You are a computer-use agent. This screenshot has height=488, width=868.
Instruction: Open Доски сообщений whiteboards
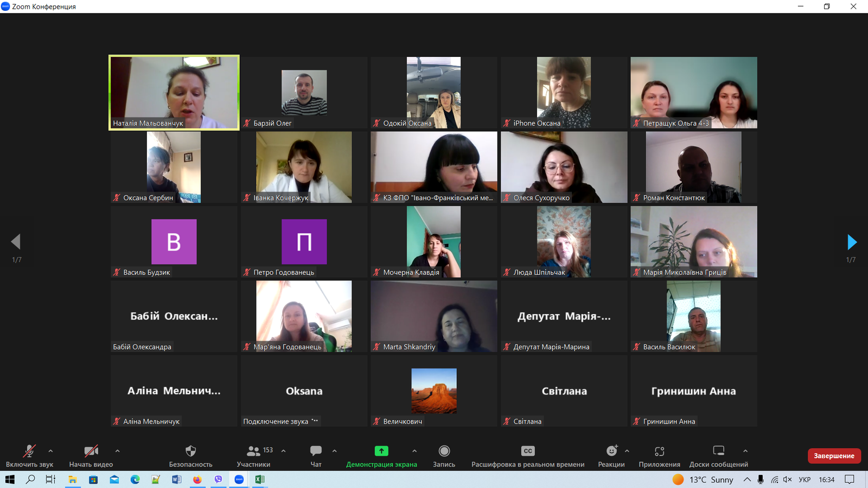coord(718,451)
